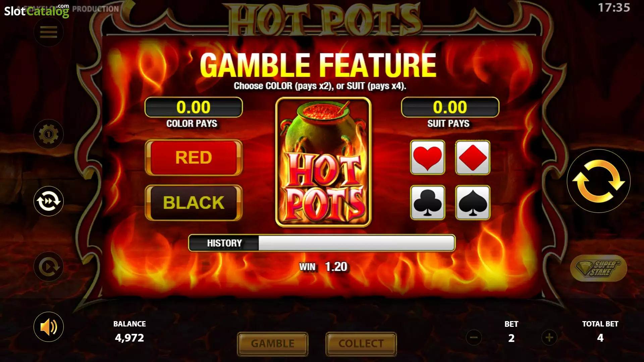The width and height of the screenshot is (644, 362).
Task: Choose the spades suit card
Action: (x=473, y=202)
